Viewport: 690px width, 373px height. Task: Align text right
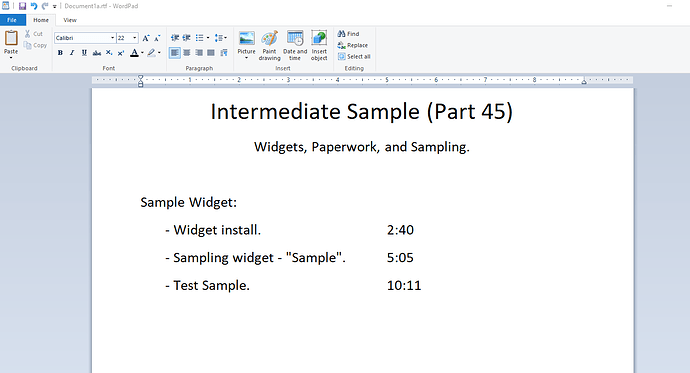(x=199, y=53)
